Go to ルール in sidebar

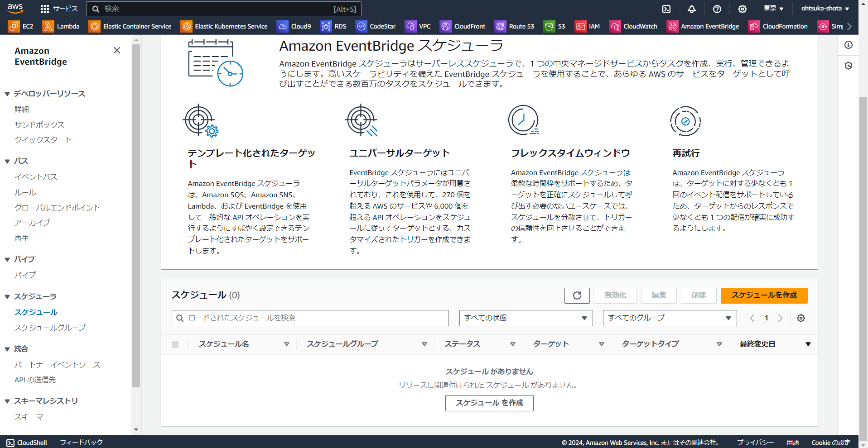pyautogui.click(x=25, y=192)
